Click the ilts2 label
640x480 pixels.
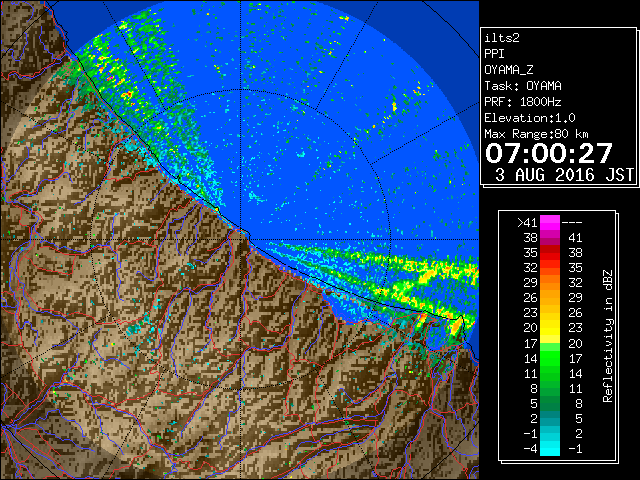(x=502, y=38)
